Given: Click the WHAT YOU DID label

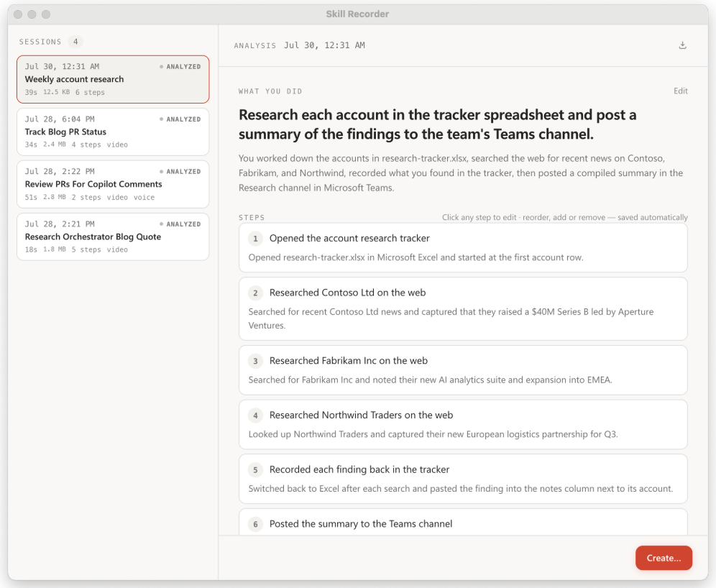Looking at the screenshot, I should tap(270, 91).
